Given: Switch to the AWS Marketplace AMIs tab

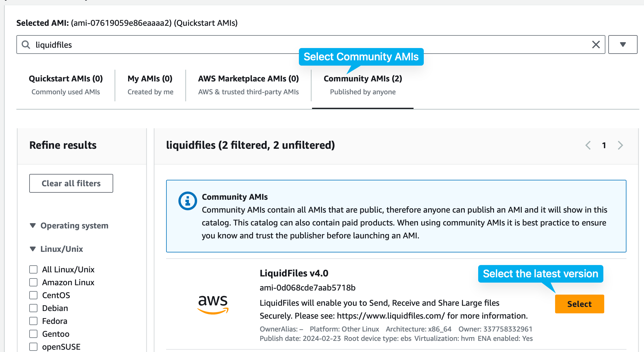Looking at the screenshot, I should 248,78.
